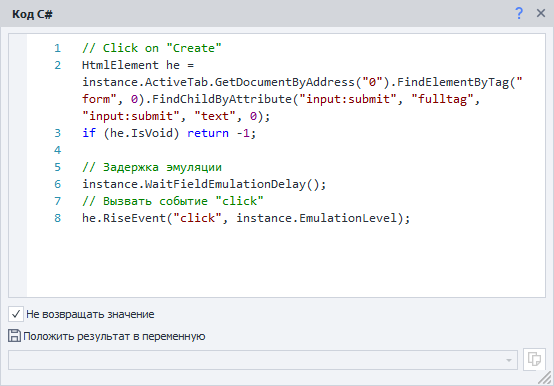Place cursor on empty line 4
Image resolution: width=554 pixels, height=386 pixels.
(x=283, y=150)
